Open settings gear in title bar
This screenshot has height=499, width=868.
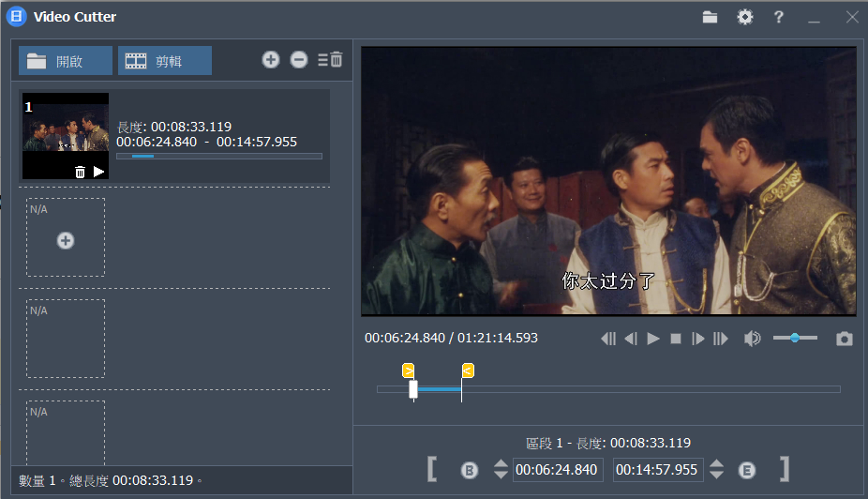[745, 17]
